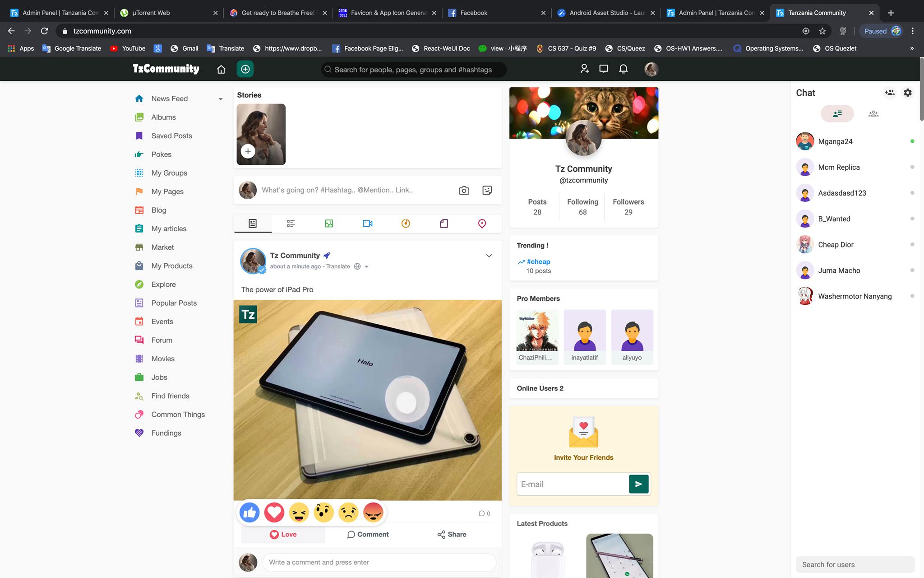This screenshot has width=924, height=578.
Task: Send the invite email with arrow button
Action: (x=639, y=484)
